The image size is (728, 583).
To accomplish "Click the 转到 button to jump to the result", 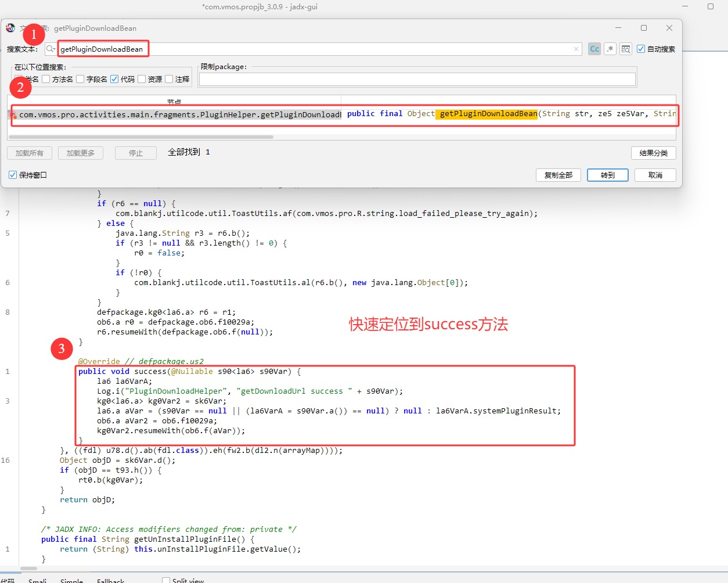I will [608, 175].
